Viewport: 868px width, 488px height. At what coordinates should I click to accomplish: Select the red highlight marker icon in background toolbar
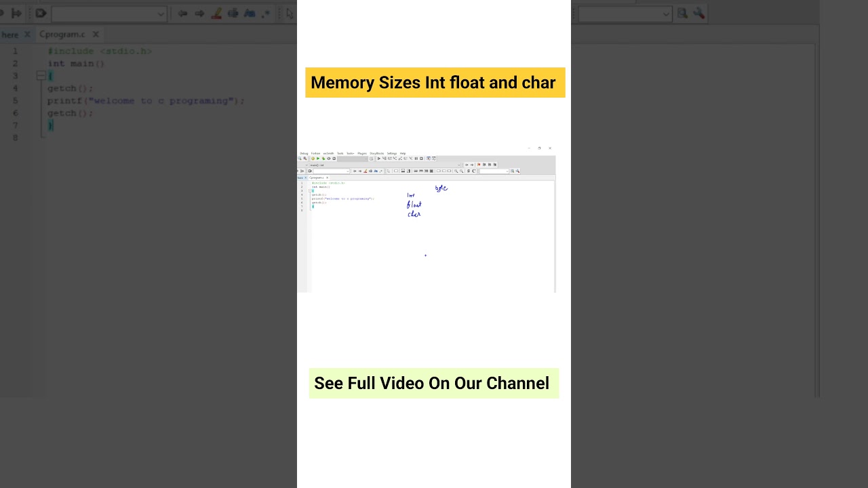216,13
